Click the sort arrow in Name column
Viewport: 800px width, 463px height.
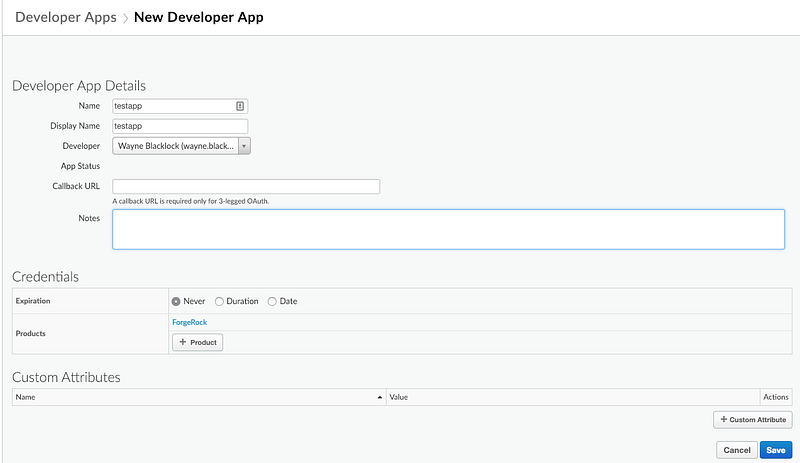379,397
